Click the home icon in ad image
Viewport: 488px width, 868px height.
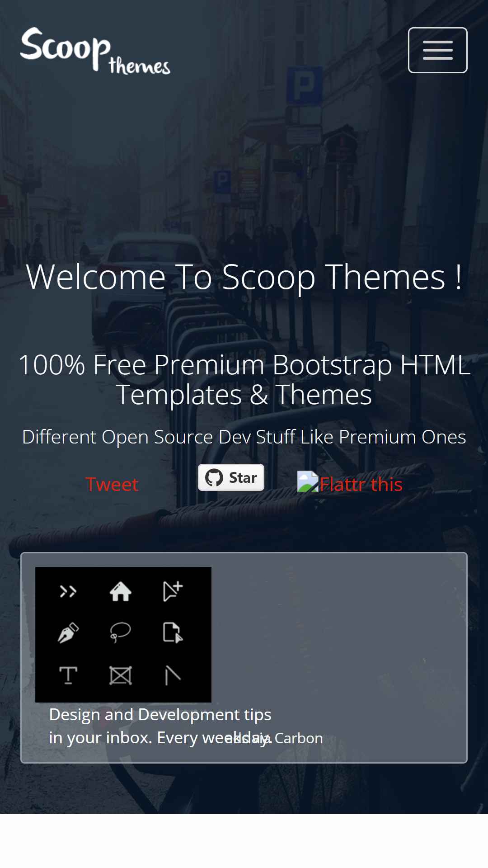coord(121,591)
